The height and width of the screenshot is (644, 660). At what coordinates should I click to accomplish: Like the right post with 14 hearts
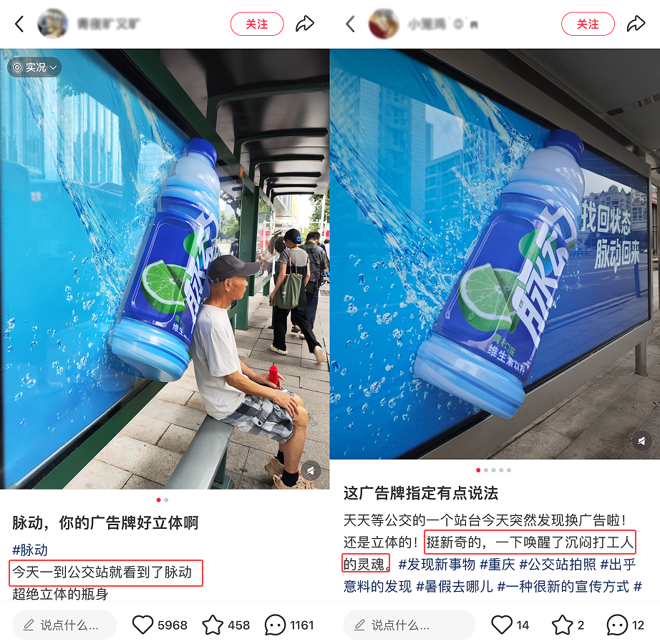[x=502, y=625]
